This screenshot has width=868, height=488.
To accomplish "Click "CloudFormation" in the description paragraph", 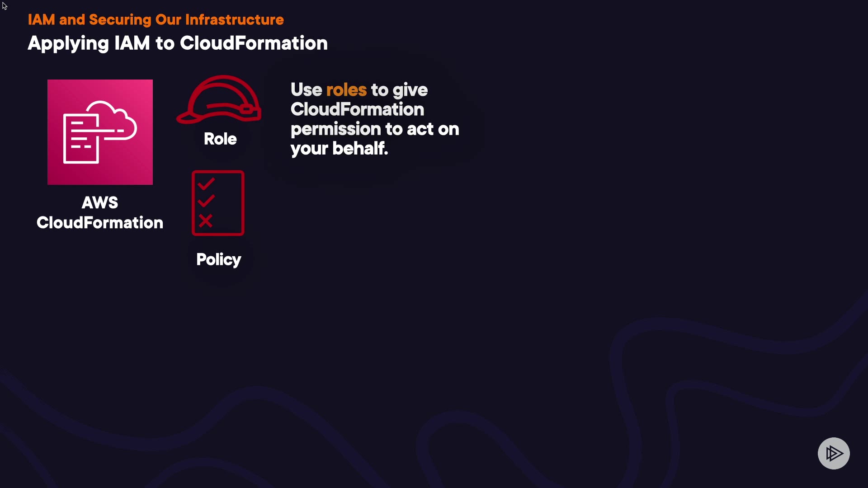I will [x=357, y=109].
